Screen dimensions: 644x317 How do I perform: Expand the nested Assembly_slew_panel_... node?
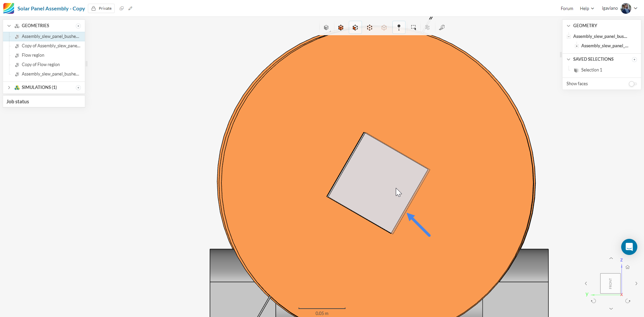point(577,46)
